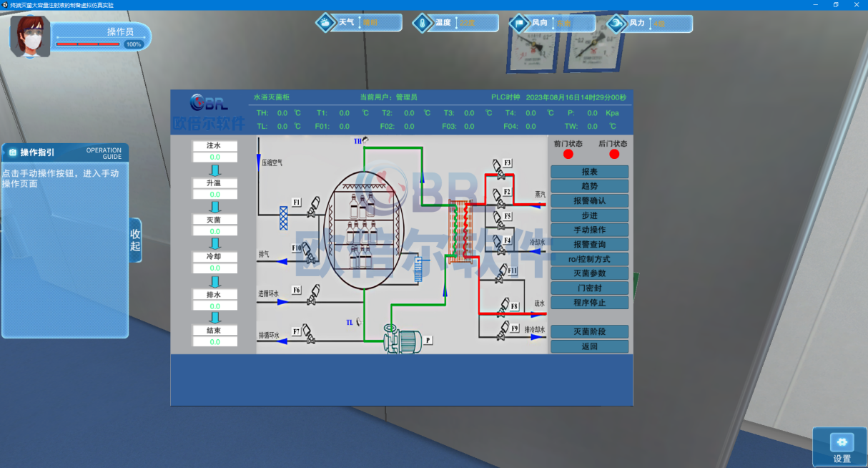Viewport: 868px width, 468px height.
Task: Click valve F9 on 排冷却水 line
Action: click(504, 330)
